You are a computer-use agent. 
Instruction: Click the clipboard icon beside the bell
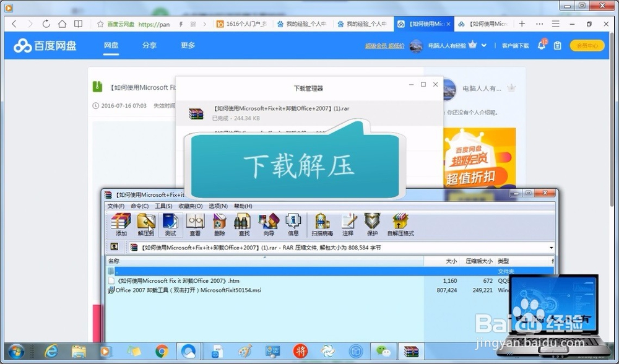558,46
